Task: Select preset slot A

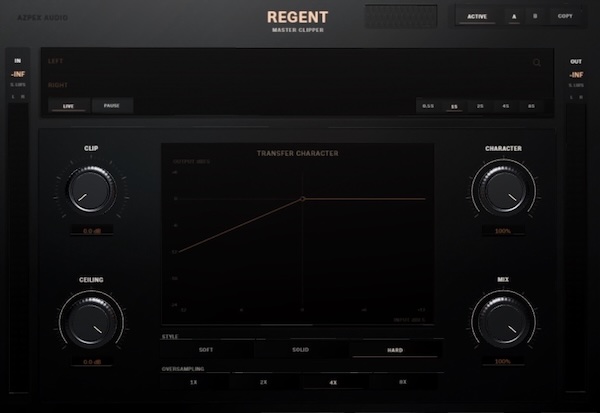Action: click(x=514, y=16)
